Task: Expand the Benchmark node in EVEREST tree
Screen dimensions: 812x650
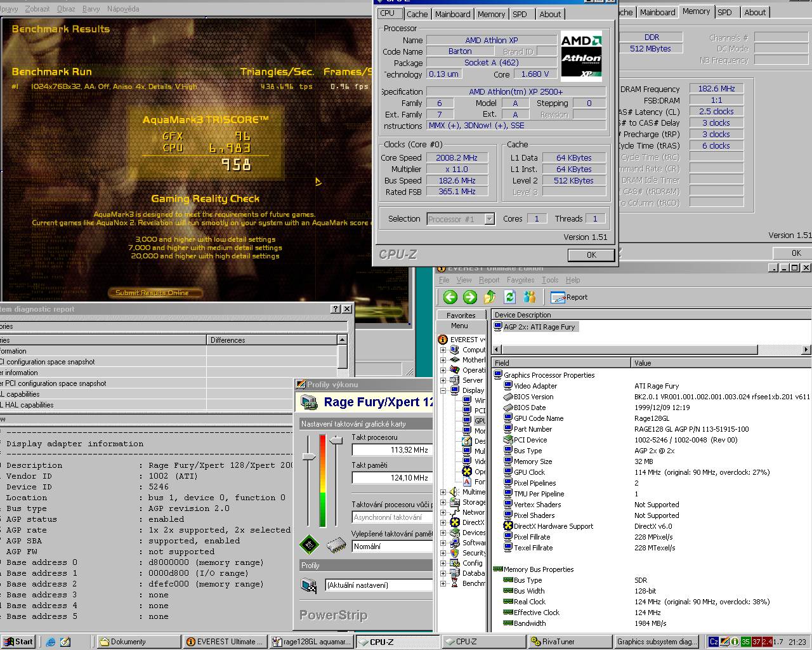Action: click(x=443, y=583)
